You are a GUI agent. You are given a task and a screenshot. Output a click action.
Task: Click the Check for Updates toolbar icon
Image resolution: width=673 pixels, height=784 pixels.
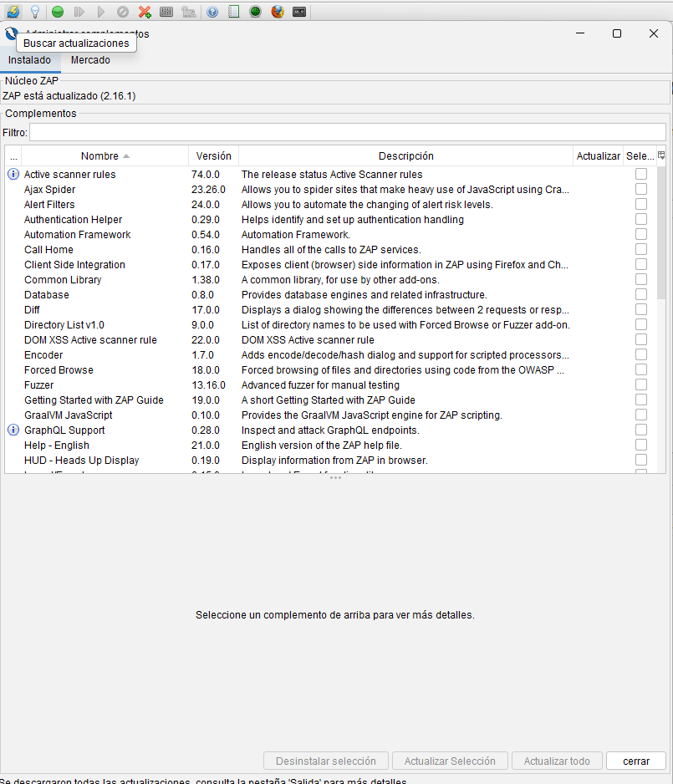point(13,12)
